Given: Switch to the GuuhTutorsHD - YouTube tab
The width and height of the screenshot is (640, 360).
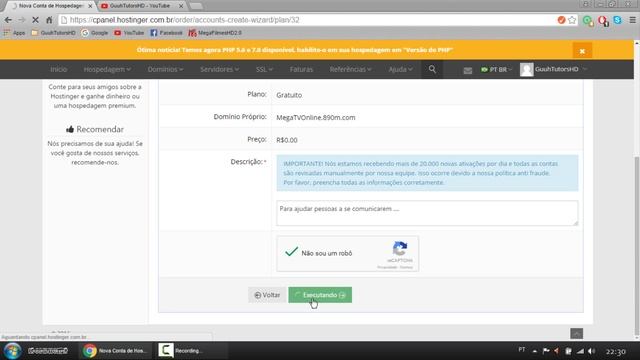Looking at the screenshot, I should pyautogui.click(x=140, y=6).
